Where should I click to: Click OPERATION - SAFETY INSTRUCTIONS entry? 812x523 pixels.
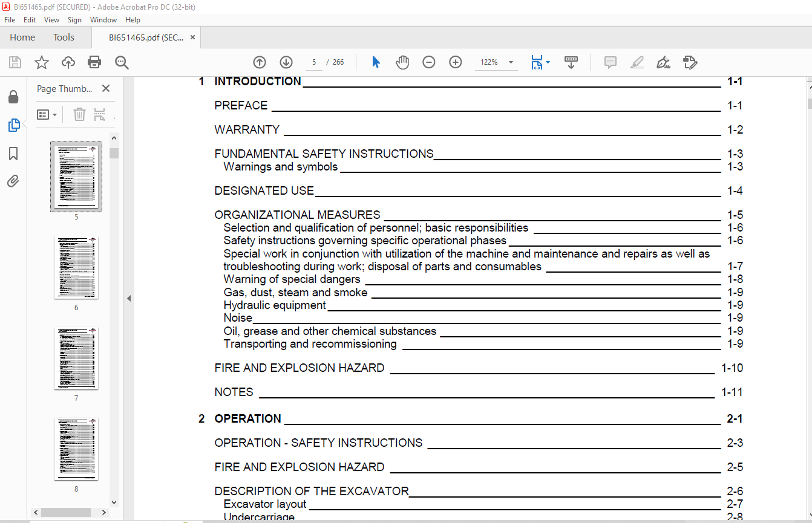(x=318, y=443)
